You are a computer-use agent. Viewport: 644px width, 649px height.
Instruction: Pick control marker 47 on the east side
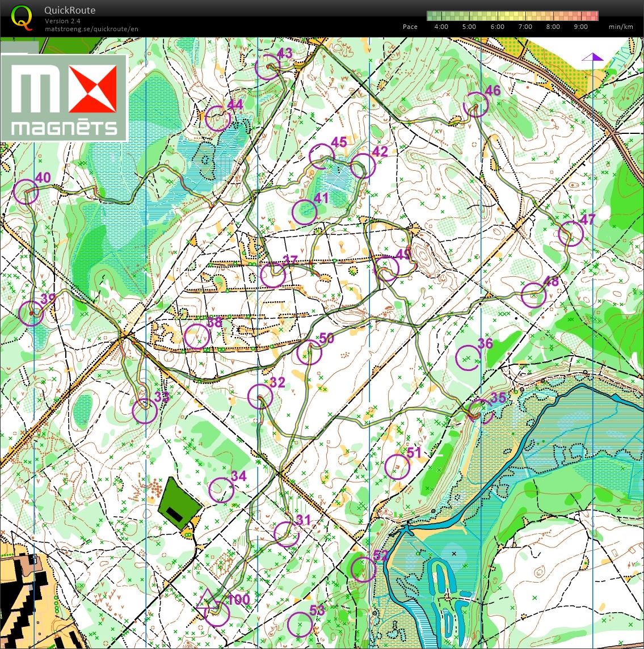(x=571, y=234)
